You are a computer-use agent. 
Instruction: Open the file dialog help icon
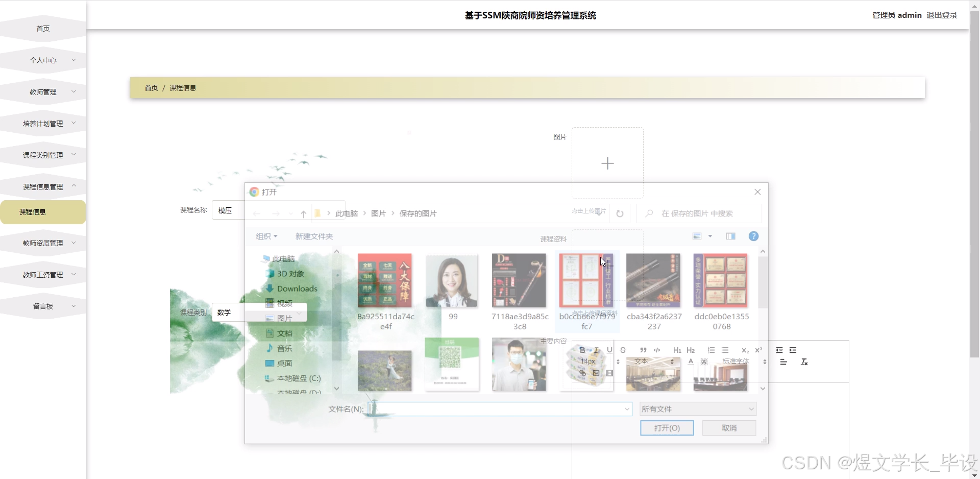point(753,236)
